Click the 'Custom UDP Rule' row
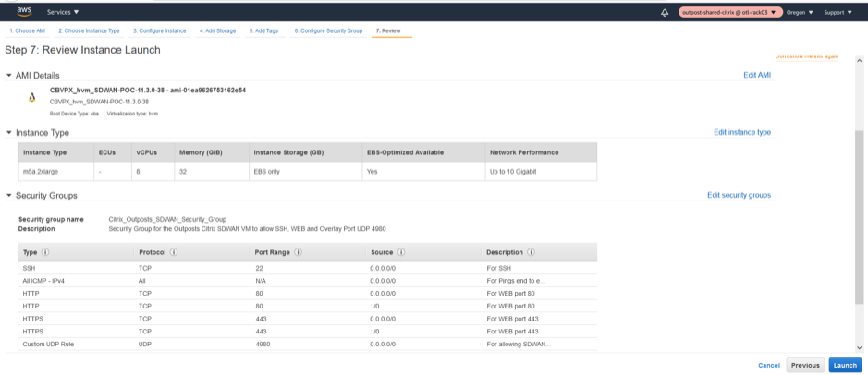868x375 pixels. [x=308, y=344]
